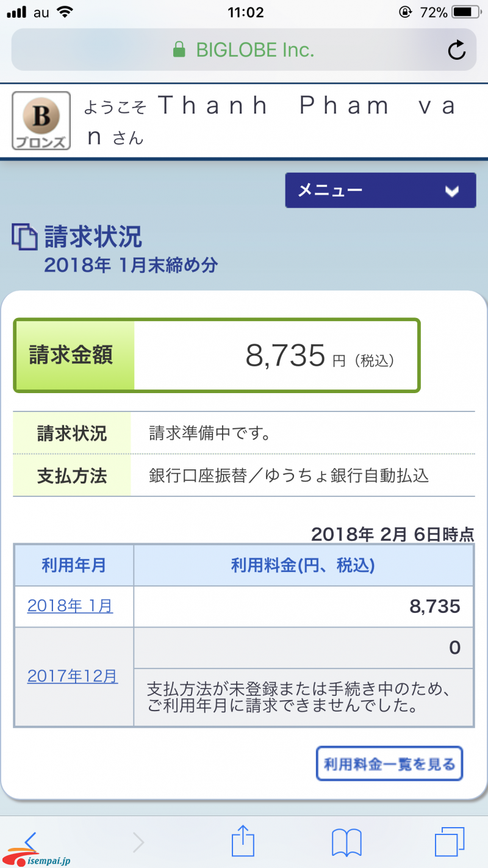Viewport: 488px width, 868px height.
Task: Show open tabs with tabs icon
Action: click(450, 842)
